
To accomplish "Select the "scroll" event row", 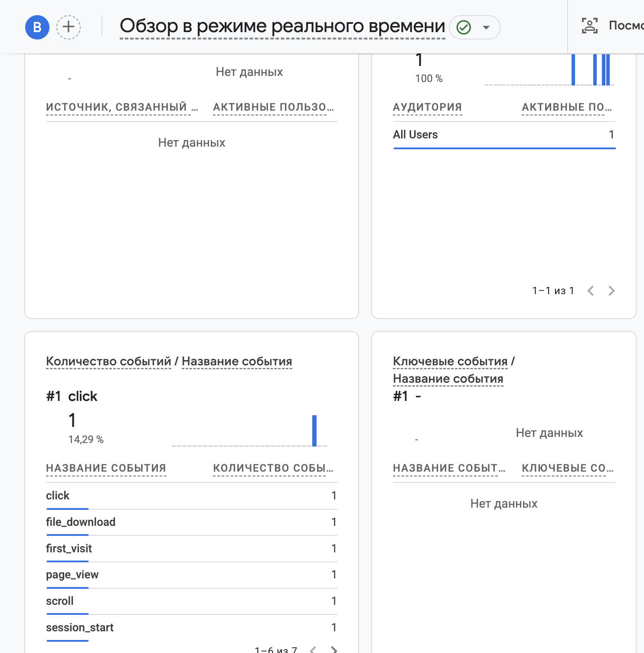I will (191, 601).
